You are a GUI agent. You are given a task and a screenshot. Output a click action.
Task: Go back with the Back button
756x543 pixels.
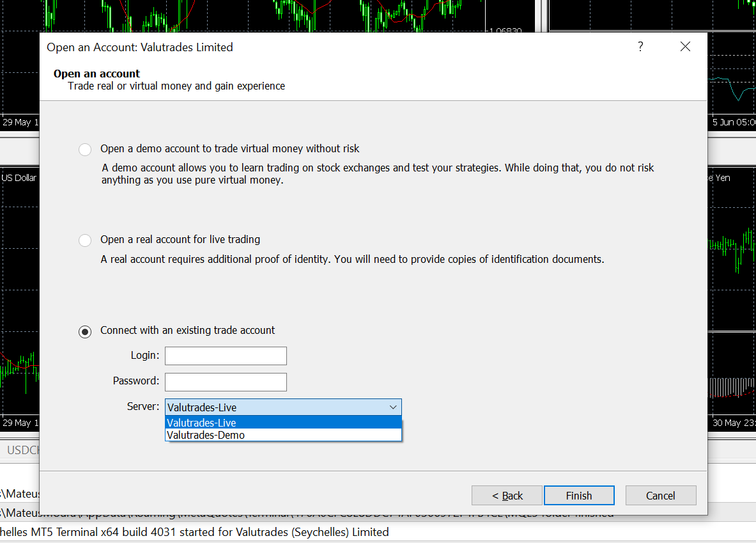tap(507, 496)
